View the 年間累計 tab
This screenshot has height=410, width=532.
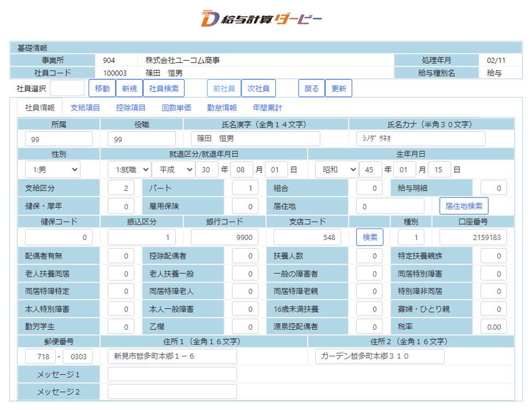coord(267,108)
